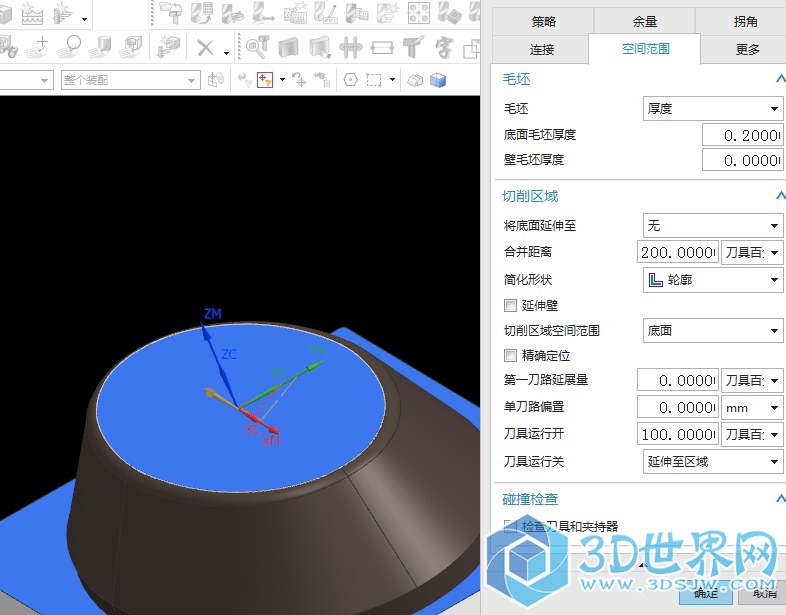The image size is (786, 615).
Task: Switch to the 连接 tab
Action: [541, 49]
